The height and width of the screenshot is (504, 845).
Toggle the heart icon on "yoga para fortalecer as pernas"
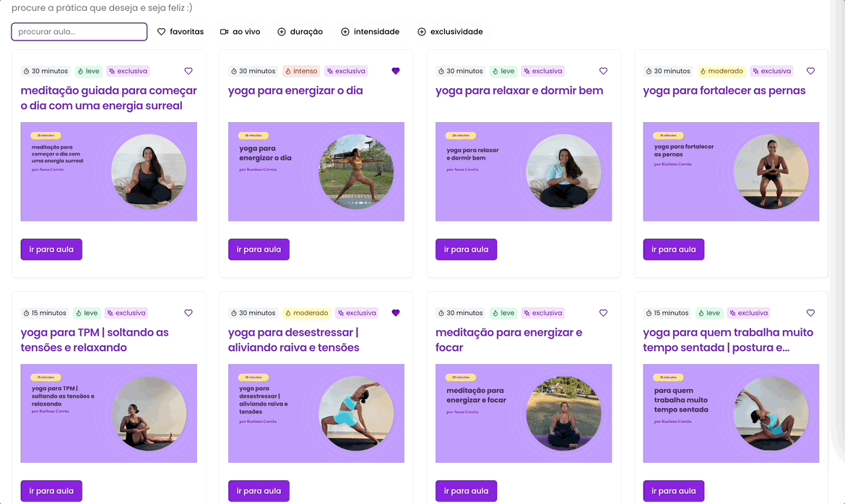pyautogui.click(x=810, y=71)
